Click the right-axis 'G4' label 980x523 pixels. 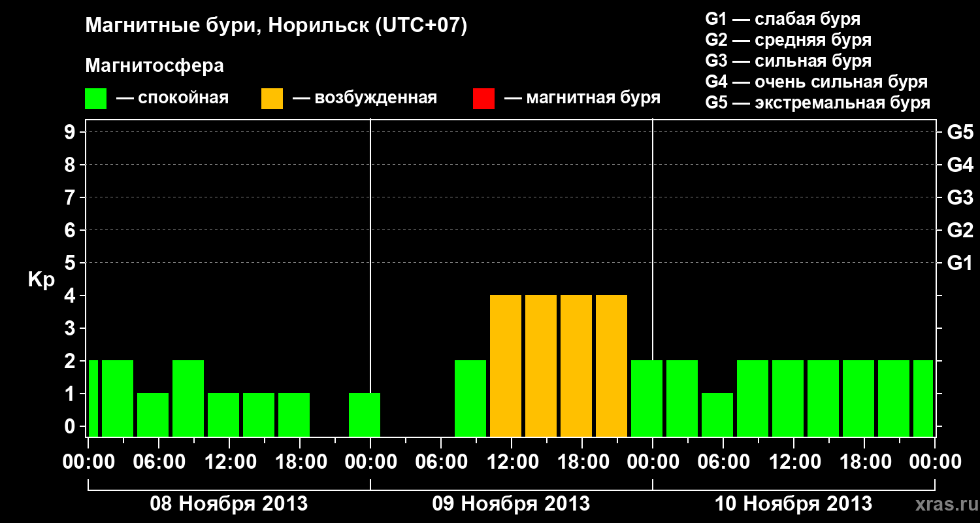point(960,165)
